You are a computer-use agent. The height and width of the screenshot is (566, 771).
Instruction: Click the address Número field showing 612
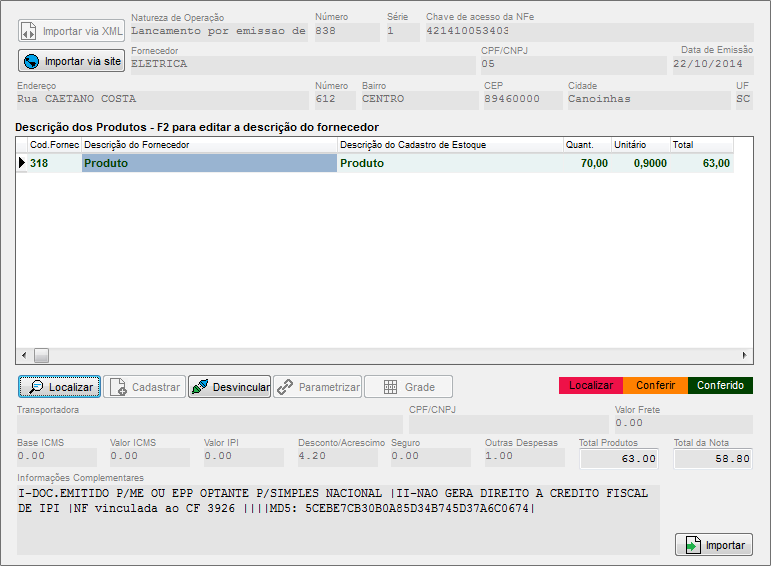[335, 100]
